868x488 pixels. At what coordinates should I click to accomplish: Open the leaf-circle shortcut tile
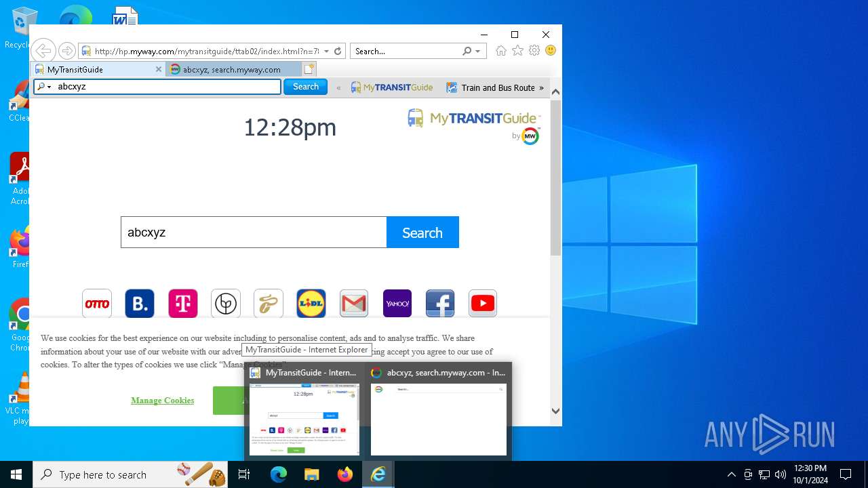(226, 304)
